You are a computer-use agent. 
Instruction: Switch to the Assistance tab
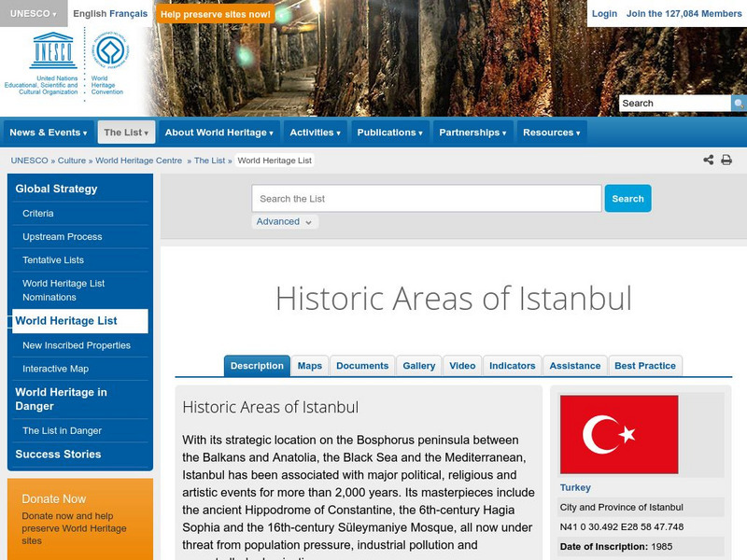[575, 366]
